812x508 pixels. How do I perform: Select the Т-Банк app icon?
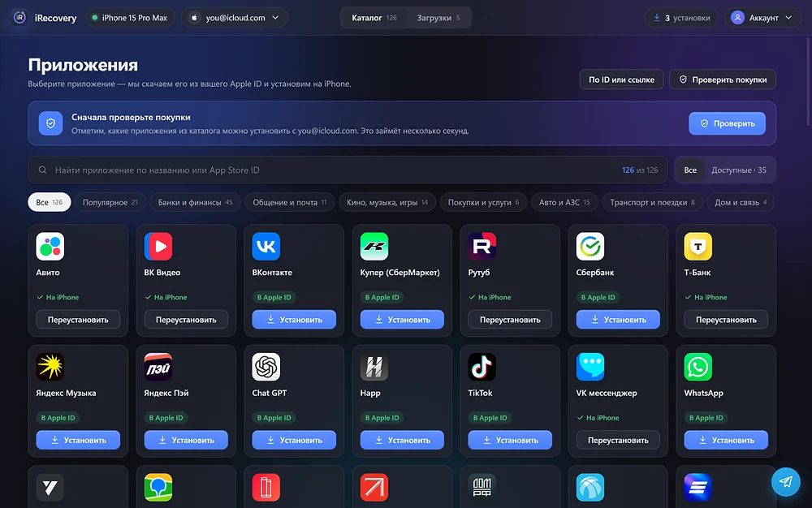698,246
